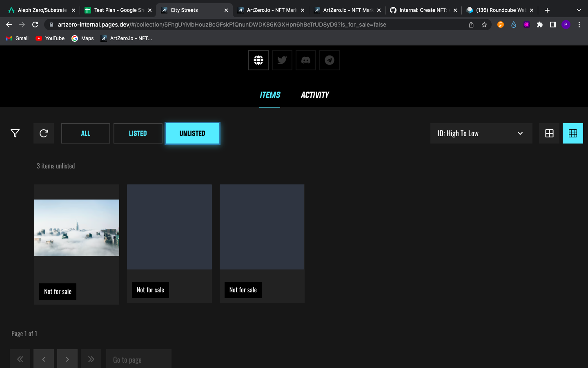Click the city skyline NFT thumbnail
This screenshot has height=368, width=588.
click(x=76, y=228)
